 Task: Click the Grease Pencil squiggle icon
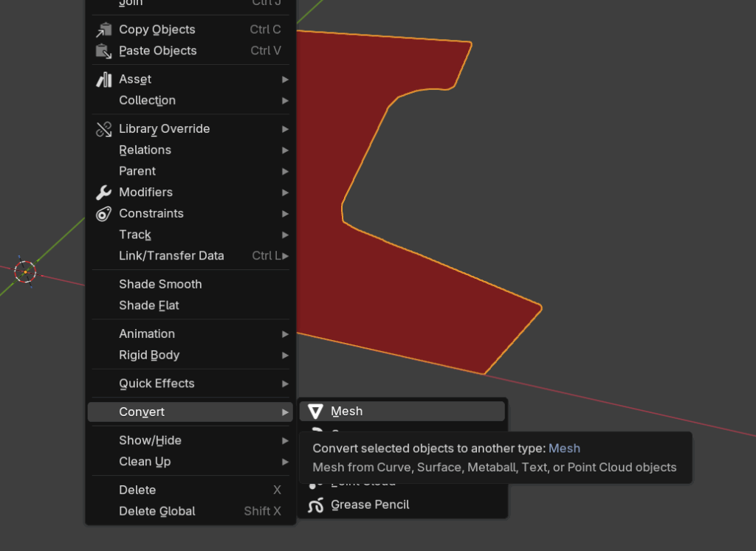316,505
